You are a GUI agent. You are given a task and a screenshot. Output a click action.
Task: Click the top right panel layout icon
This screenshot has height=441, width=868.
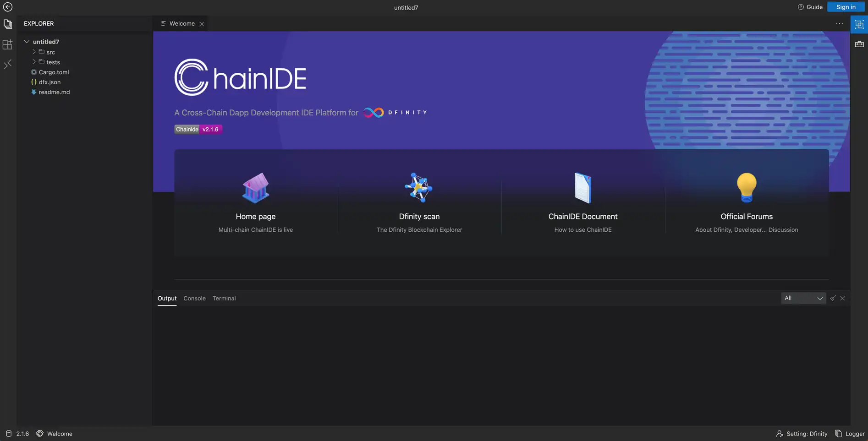point(859,24)
